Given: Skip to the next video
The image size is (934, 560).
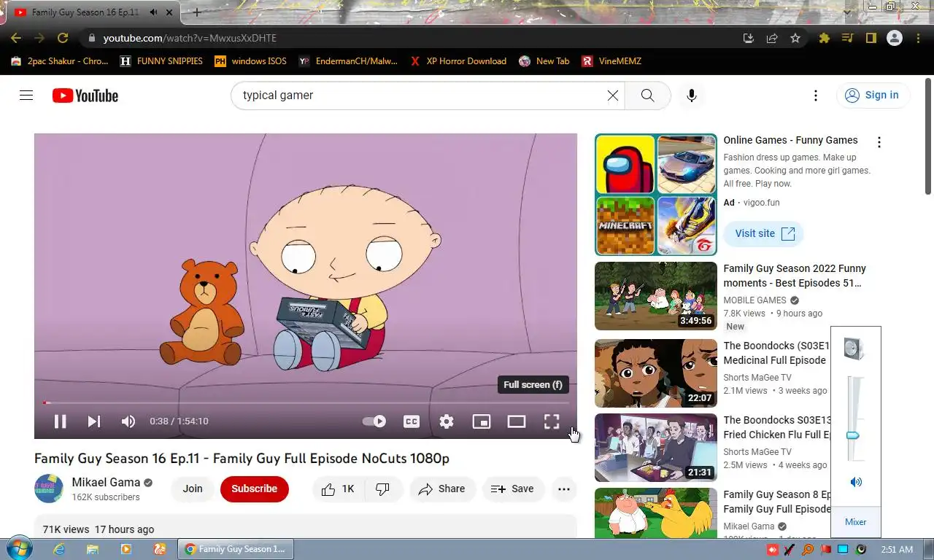Looking at the screenshot, I should point(94,421).
